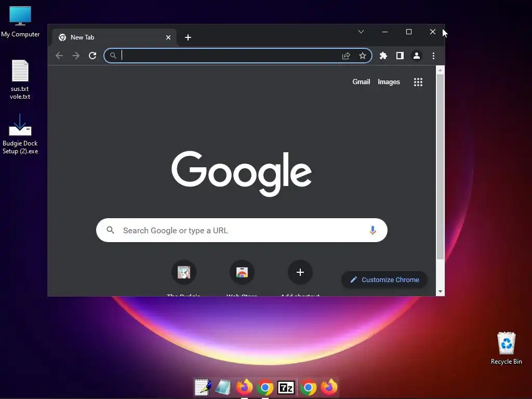Viewport: 532px width, 399px height.
Task: Launch the glass notepad dock icon
Action: 223,388
